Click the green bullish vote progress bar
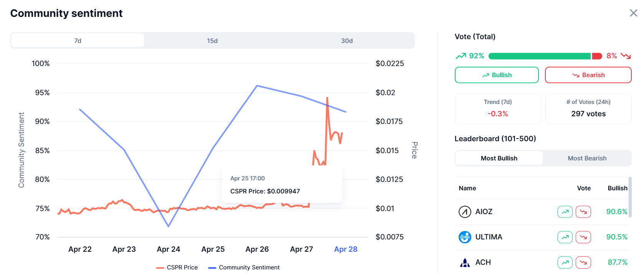644x274 pixels. tap(539, 56)
